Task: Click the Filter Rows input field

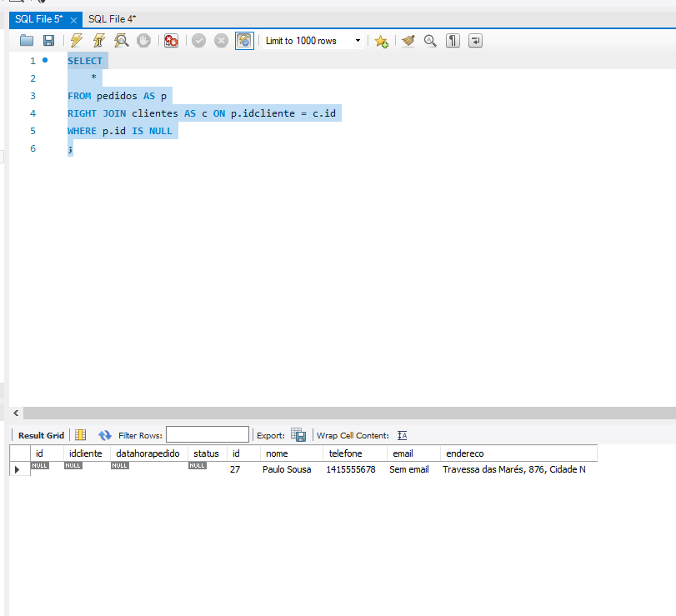Action: [208, 434]
